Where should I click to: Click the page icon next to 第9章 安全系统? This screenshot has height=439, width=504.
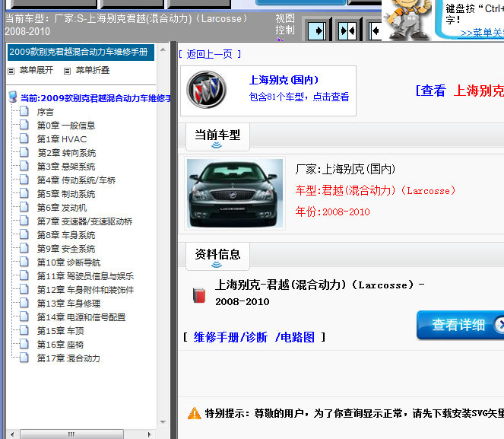pos(24,248)
